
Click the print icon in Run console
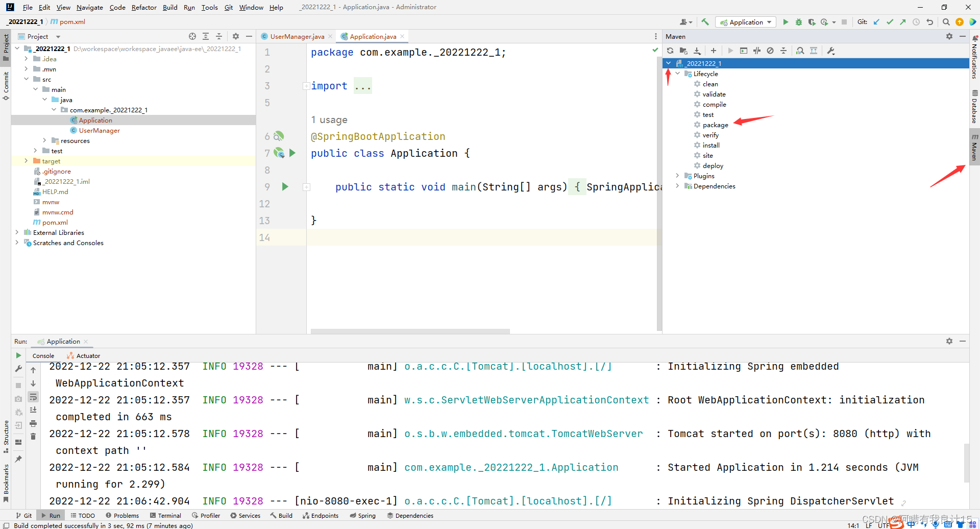(33, 423)
